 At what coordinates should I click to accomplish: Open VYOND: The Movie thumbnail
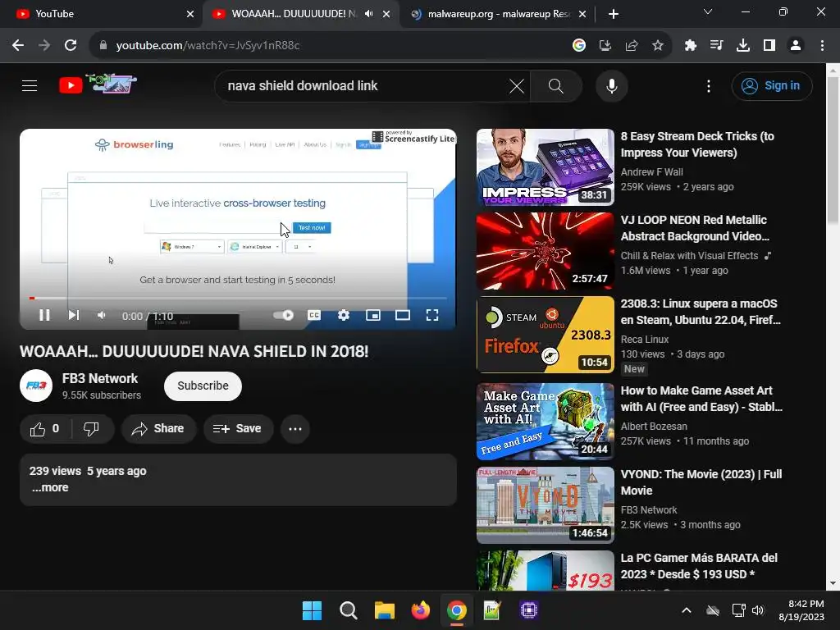coord(546,505)
